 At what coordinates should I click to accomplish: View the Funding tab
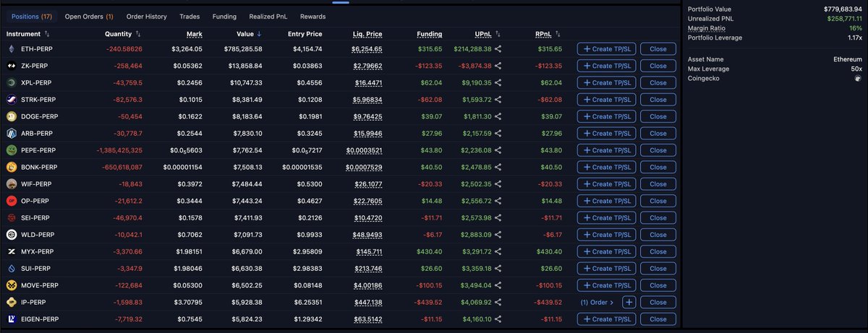[224, 16]
